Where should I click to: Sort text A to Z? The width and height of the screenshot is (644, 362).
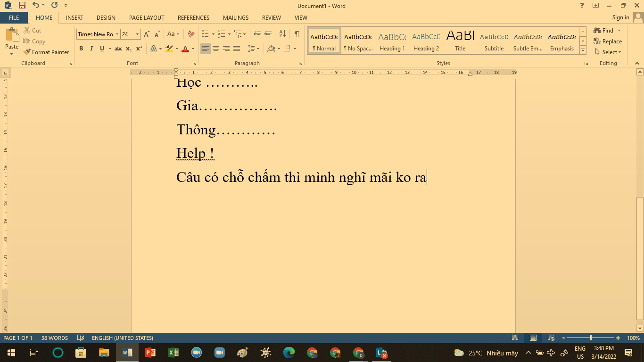(x=282, y=34)
